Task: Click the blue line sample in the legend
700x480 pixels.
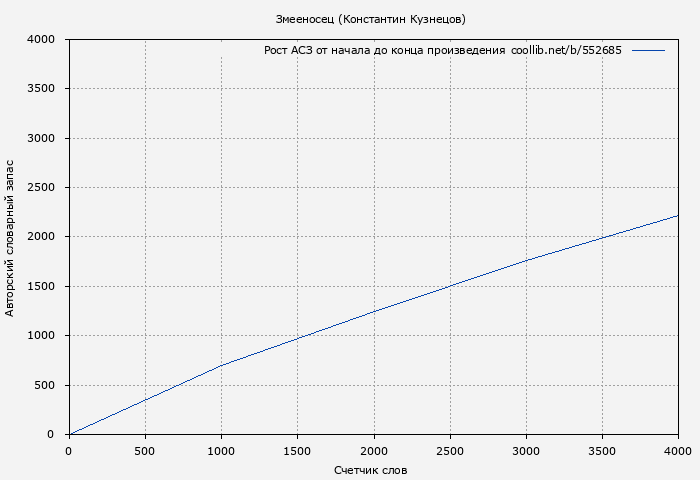Action: 648,50
